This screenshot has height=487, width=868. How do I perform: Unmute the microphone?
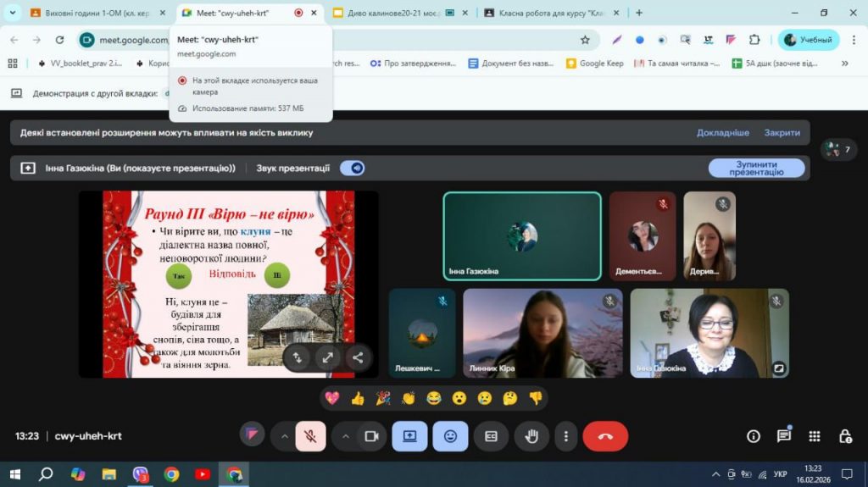click(x=310, y=436)
